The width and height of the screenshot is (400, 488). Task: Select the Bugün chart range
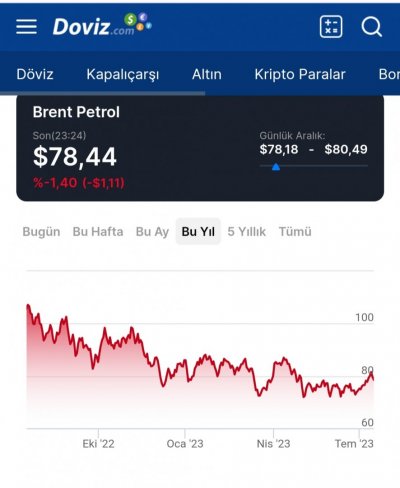click(x=41, y=232)
